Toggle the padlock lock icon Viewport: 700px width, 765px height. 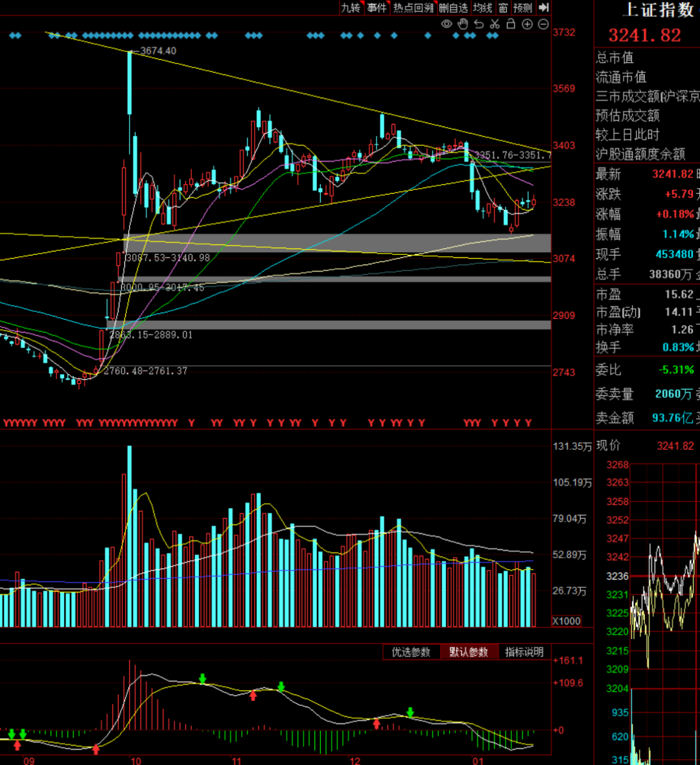tap(511, 25)
